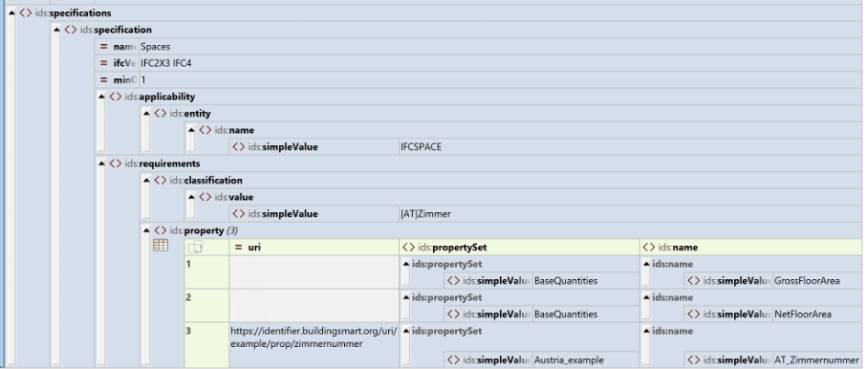868x369 pixels.
Task: Collapse the ids:classification node
Action: pos(146,181)
